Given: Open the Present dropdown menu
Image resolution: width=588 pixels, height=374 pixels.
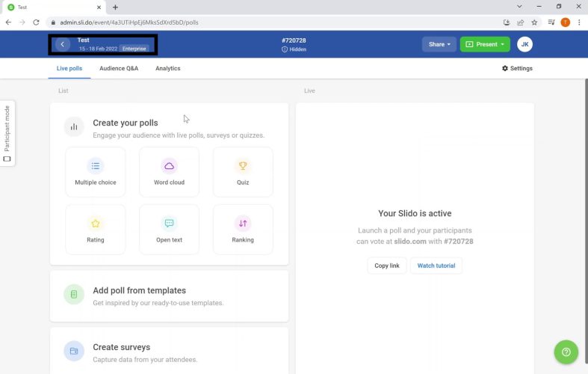Looking at the screenshot, I should (x=485, y=44).
